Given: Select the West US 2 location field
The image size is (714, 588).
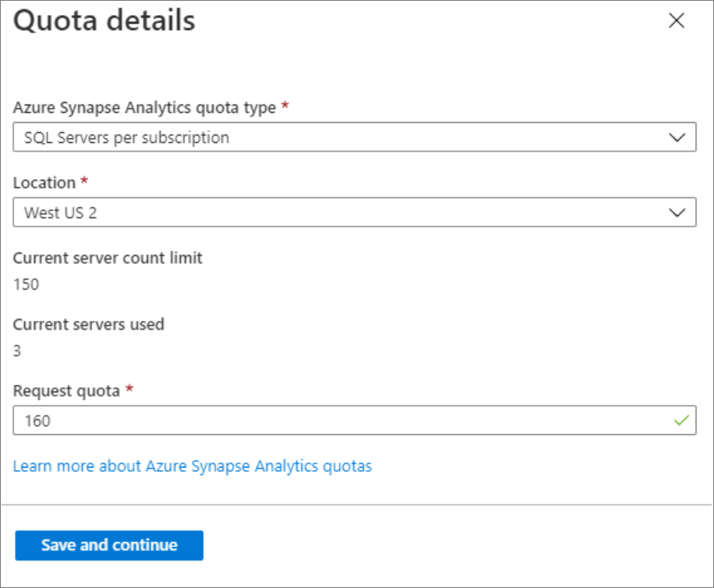Looking at the screenshot, I should (335, 212).
